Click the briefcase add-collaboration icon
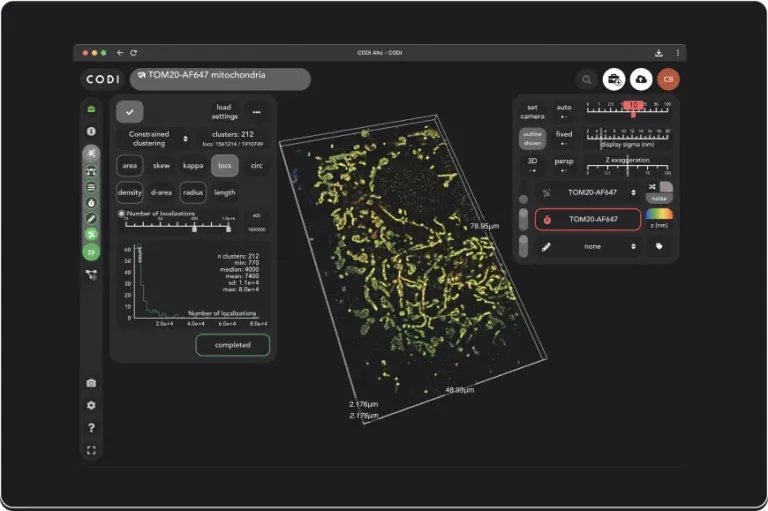Screen dimensions: 768x511 [x=614, y=79]
